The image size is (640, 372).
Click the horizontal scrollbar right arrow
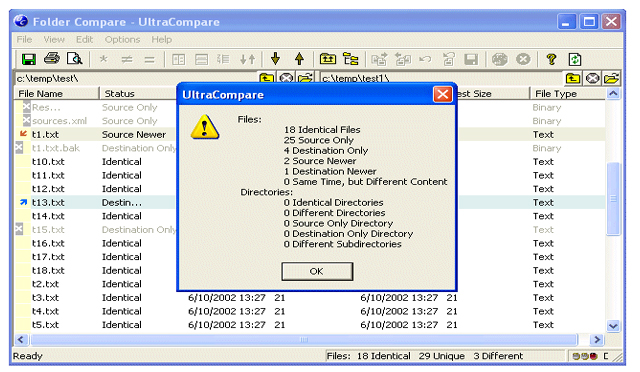pos(597,340)
